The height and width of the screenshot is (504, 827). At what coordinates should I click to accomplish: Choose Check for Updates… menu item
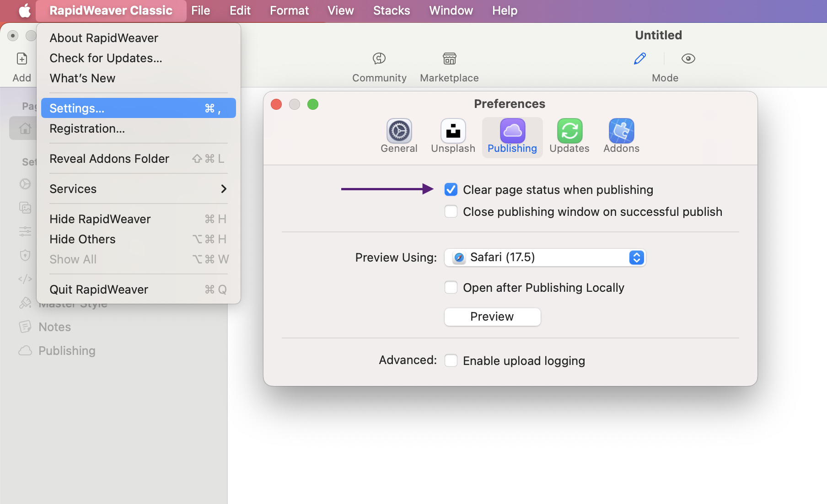138,58
